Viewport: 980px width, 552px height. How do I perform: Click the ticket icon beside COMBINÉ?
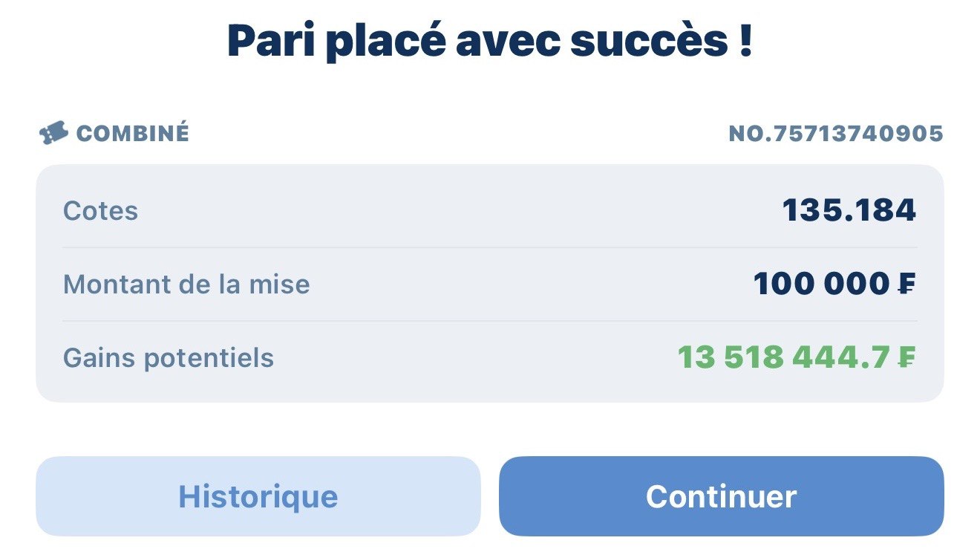53,133
